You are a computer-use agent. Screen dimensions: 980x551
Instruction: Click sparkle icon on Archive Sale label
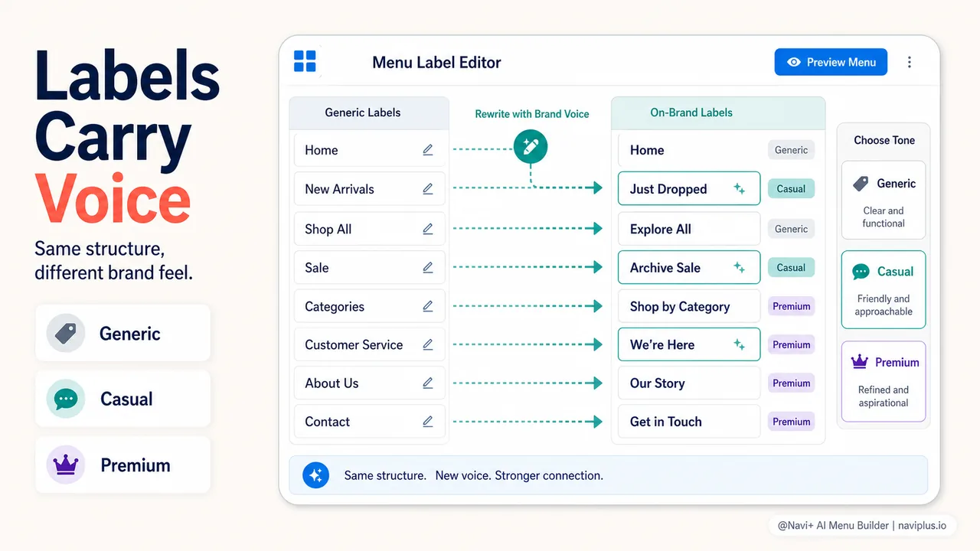click(740, 268)
